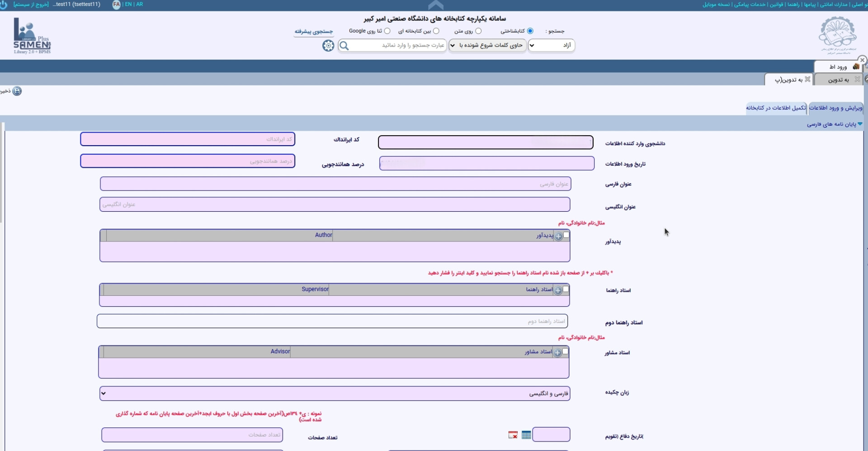The height and width of the screenshot is (451, 868).
Task: Tick the پدیدآور grid header checkbox
Action: 566,235
